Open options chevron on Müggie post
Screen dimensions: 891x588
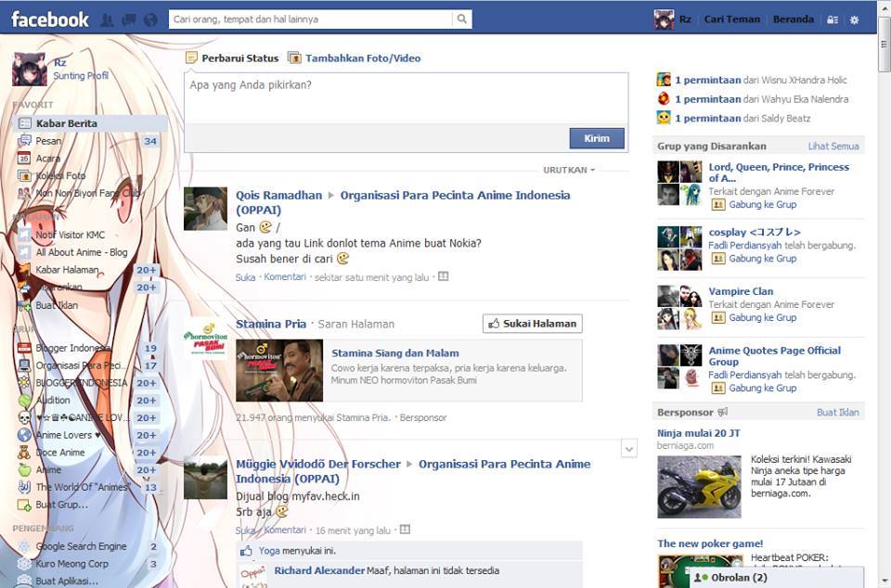point(629,450)
